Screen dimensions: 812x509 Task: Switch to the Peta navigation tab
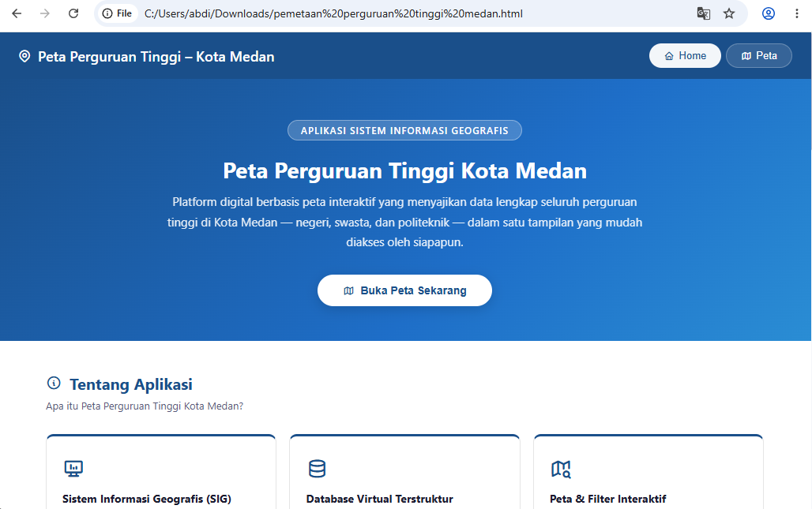pos(758,55)
